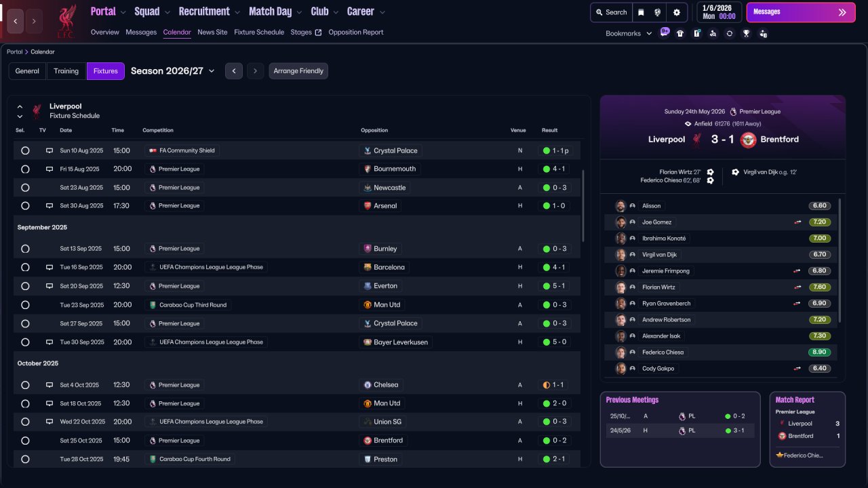This screenshot has width=868, height=488.
Task: Open the 9+ notifications speech bubble
Action: (x=665, y=33)
